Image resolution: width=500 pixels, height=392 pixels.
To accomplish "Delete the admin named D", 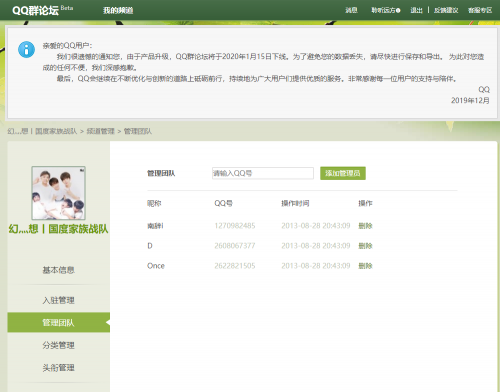I will 365,246.
